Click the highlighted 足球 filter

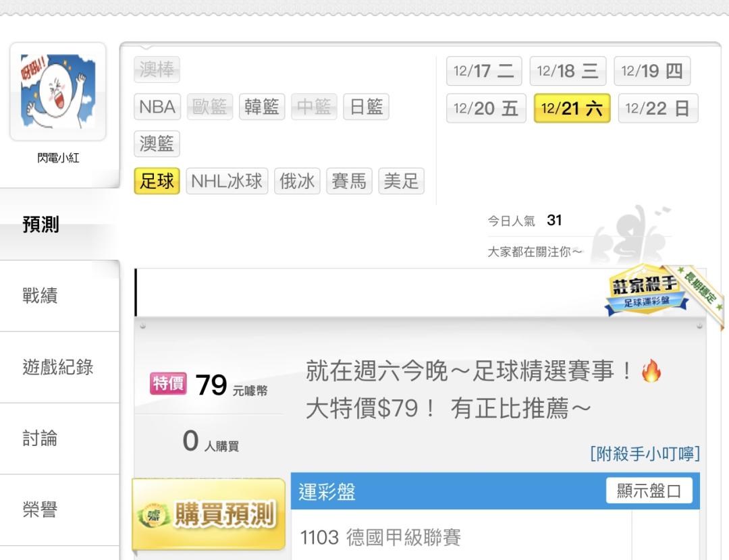(x=157, y=181)
